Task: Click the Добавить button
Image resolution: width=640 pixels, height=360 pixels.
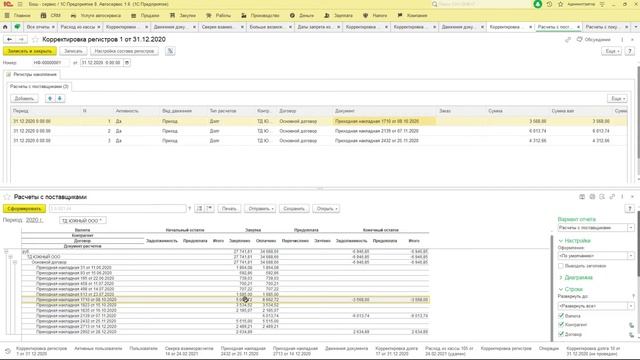Action: [x=24, y=99]
